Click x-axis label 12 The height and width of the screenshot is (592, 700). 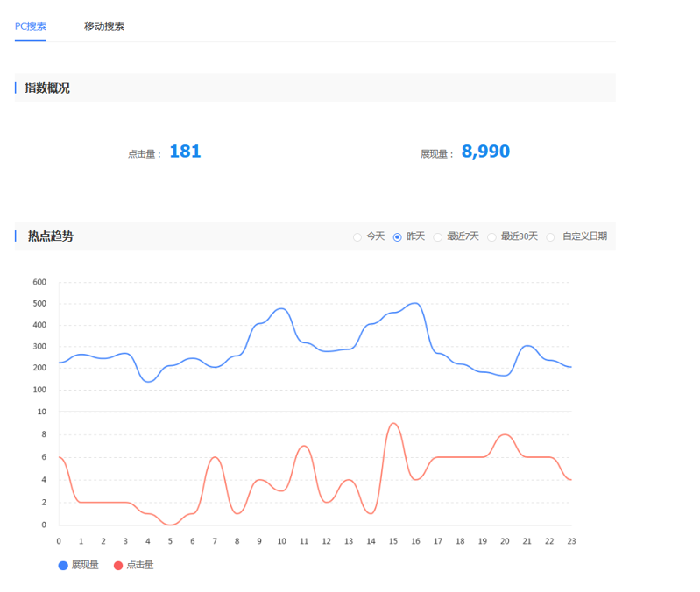(326, 541)
